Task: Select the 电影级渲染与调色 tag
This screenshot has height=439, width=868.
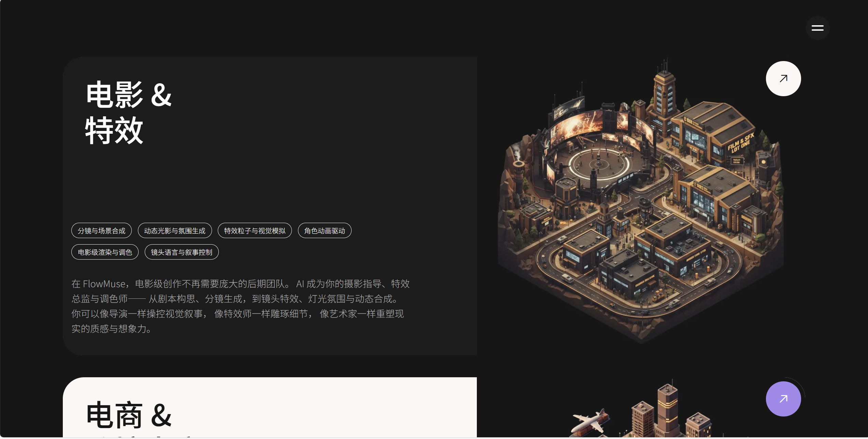Action: click(x=105, y=252)
